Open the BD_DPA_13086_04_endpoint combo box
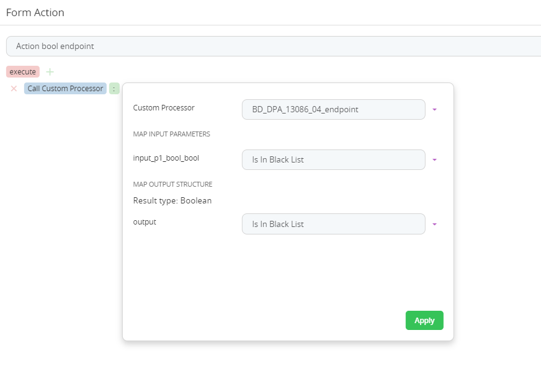Image resolution: width=541 pixels, height=392 pixels. coord(333,110)
